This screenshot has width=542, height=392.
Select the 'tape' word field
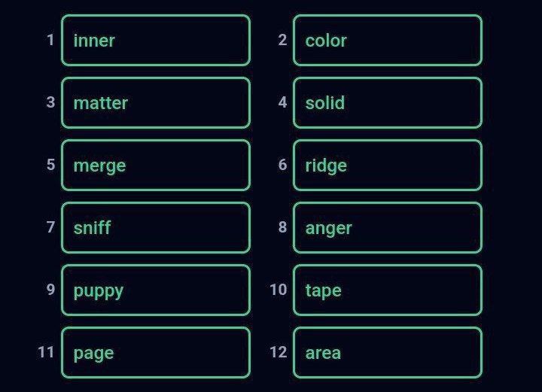(x=388, y=290)
